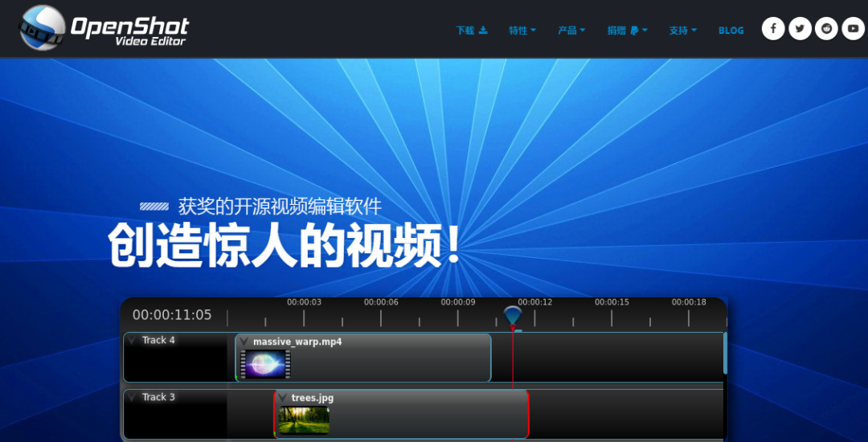Click the timeline vertical scrollbar handle
This screenshot has height=442, width=868.
725,353
